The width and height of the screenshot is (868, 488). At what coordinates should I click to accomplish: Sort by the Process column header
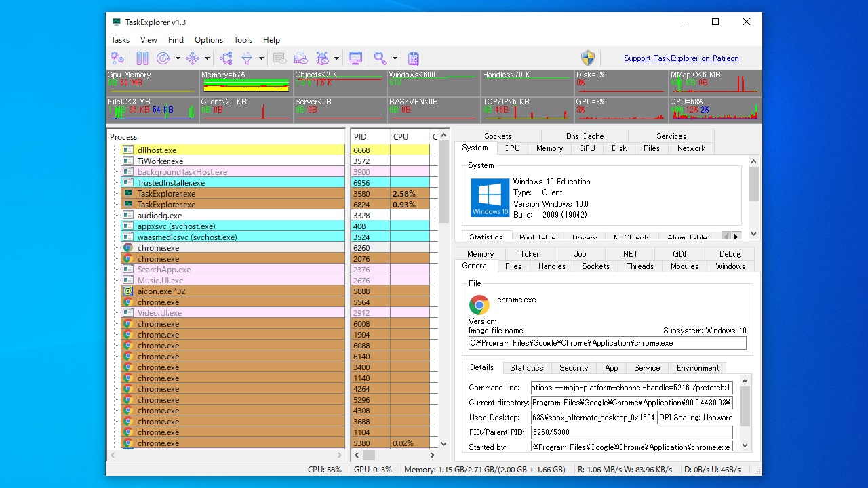pyautogui.click(x=226, y=136)
